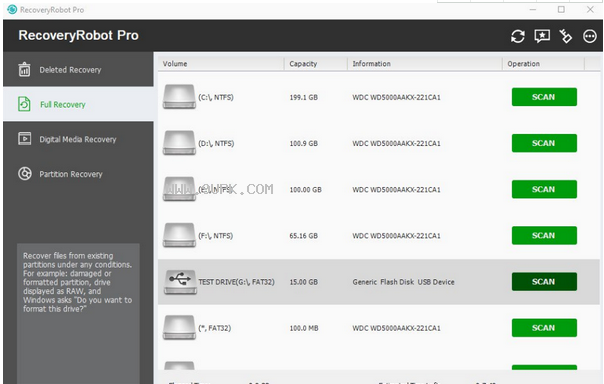Click the Deleted Recovery trash icon

[24, 69]
